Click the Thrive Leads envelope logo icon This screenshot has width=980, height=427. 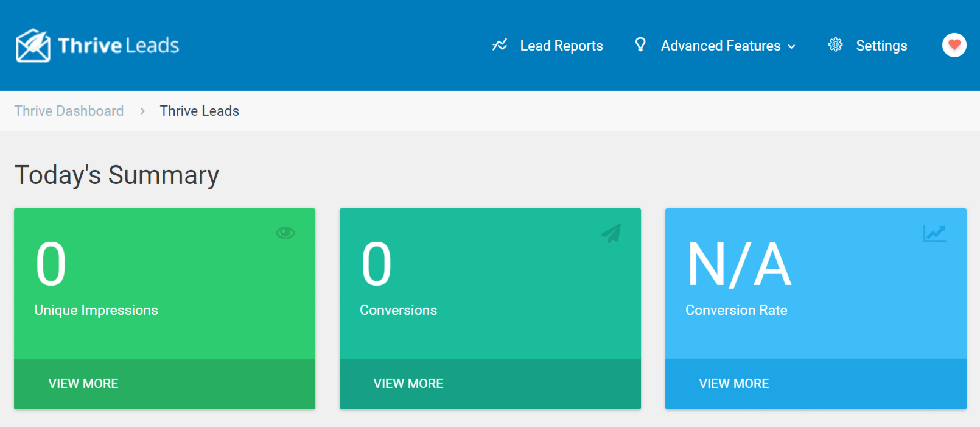(33, 46)
